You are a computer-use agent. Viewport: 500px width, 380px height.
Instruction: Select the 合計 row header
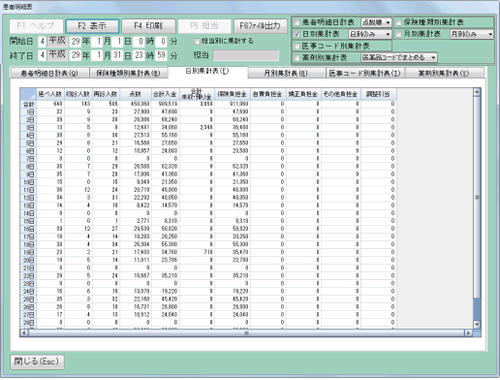[28, 104]
